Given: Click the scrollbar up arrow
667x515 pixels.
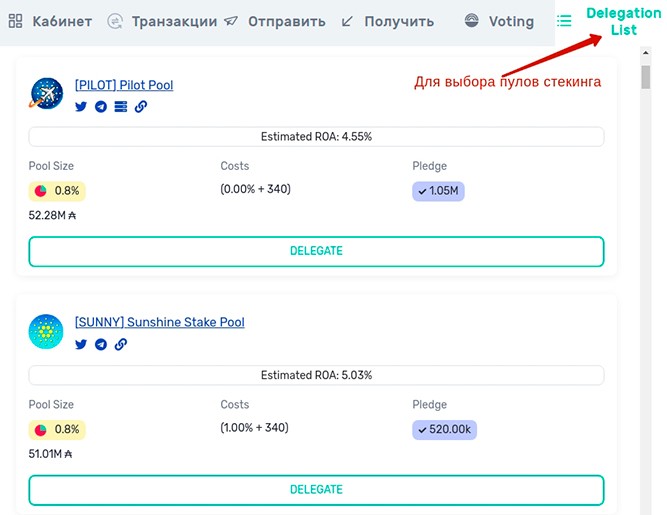Looking at the screenshot, I should coord(646,53).
